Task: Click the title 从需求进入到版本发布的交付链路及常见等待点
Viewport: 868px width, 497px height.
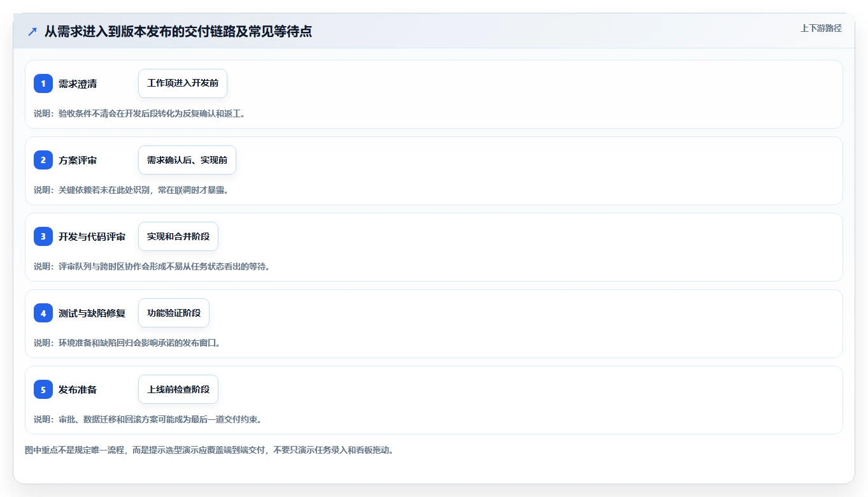Action: [178, 31]
